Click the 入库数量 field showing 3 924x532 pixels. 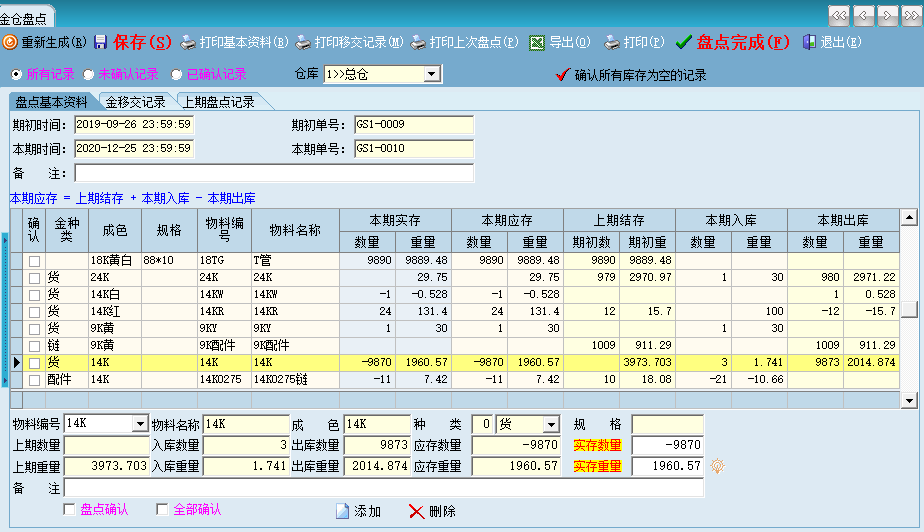pyautogui.click(x=246, y=445)
